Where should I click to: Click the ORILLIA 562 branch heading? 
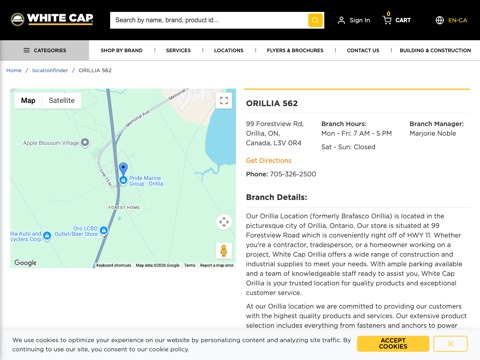(272, 103)
